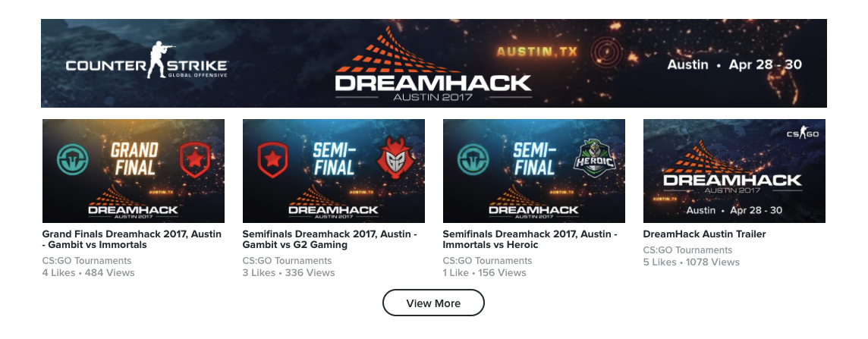868x339 pixels.
Task: Click the Austin Apr 28 - 30 banner text
Action: (734, 64)
